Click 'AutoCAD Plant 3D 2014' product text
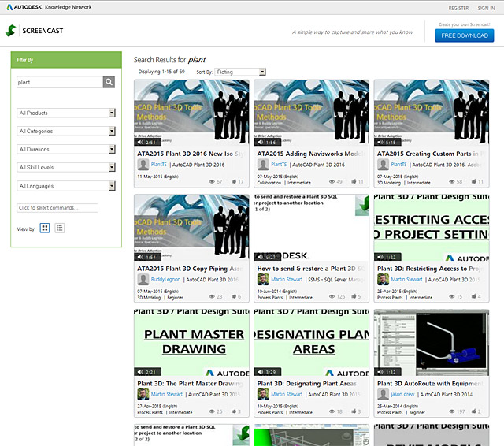The height and width of the screenshot is (446, 504). click(x=447, y=394)
